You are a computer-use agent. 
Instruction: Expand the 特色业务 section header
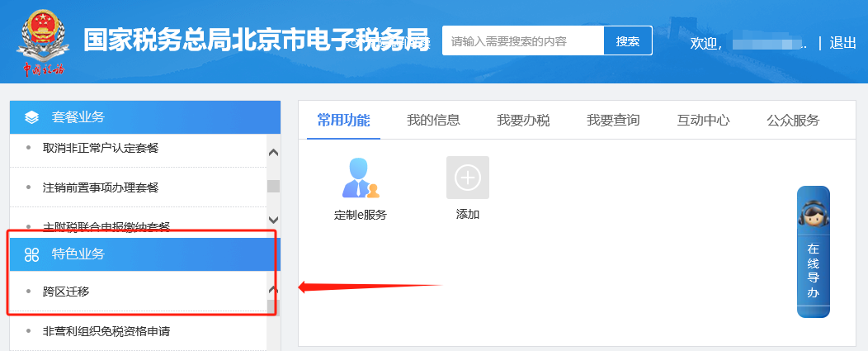144,254
